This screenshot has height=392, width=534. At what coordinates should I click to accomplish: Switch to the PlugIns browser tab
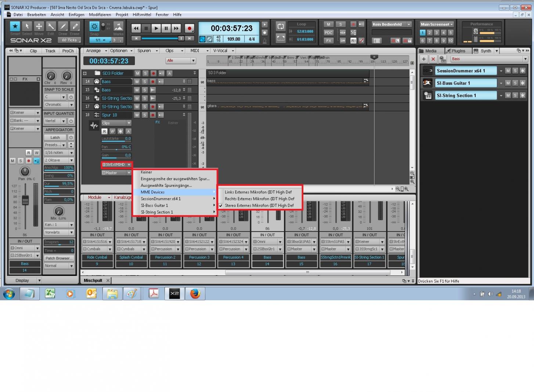coord(458,51)
